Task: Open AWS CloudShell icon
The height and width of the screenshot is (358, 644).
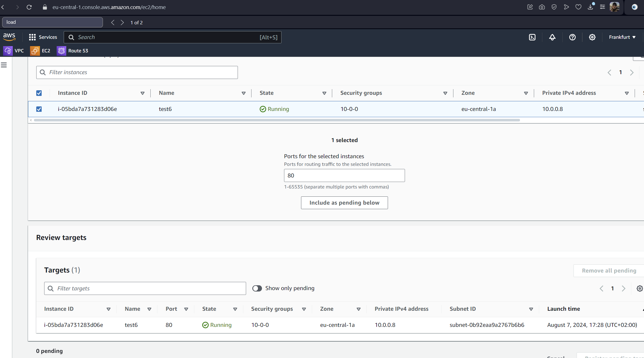Action: click(532, 37)
